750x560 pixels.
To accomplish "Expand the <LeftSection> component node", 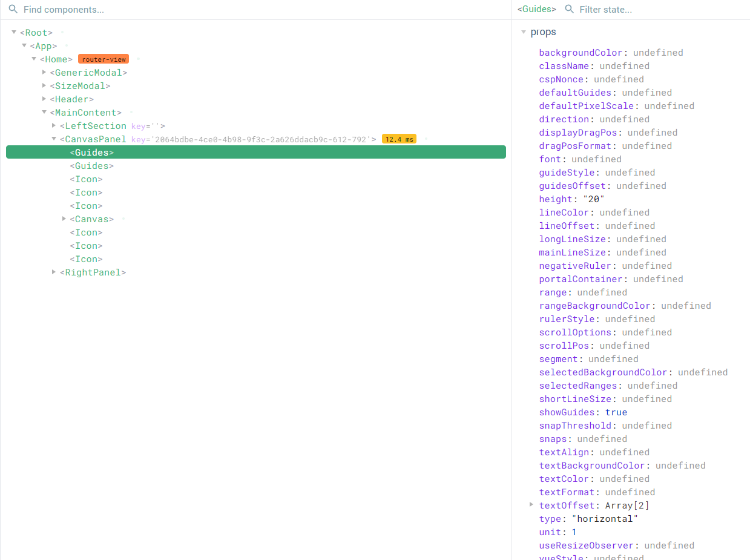I will click(54, 125).
